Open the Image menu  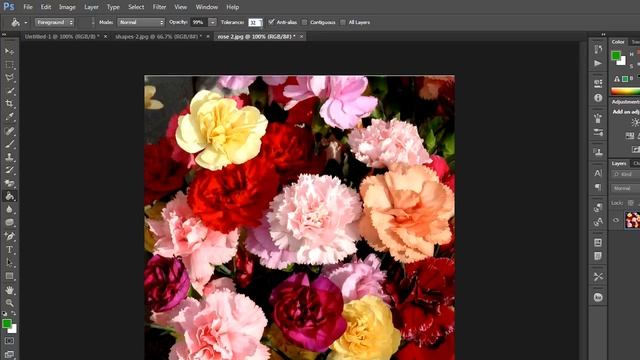67,7
